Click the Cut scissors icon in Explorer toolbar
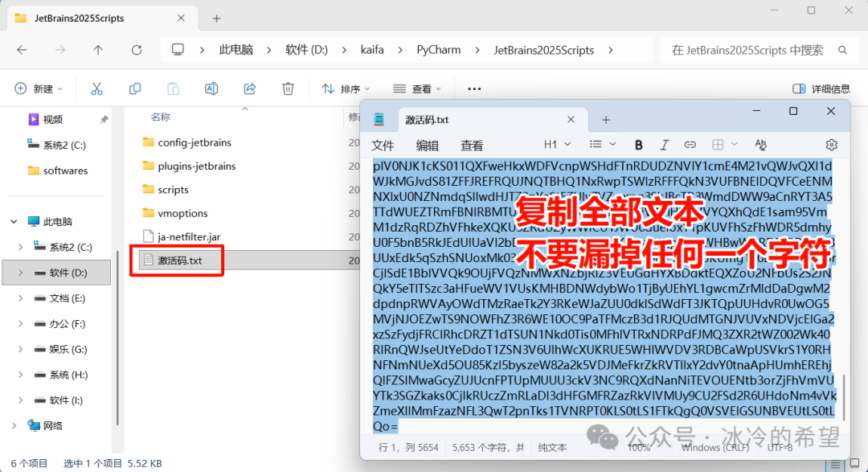Screen dimensions: 868x472 96,88
